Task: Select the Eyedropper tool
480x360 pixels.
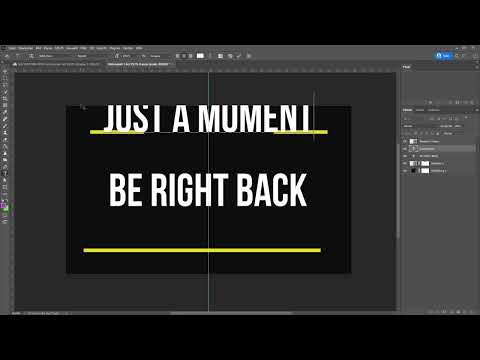Action: (5, 112)
